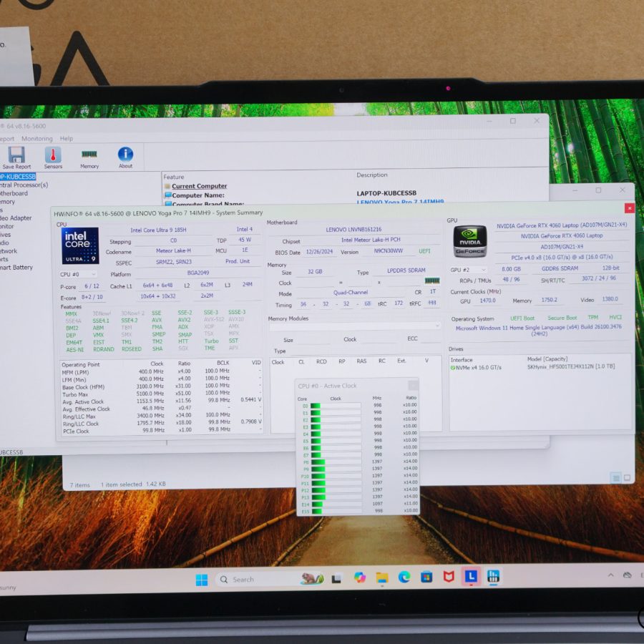
Task: Select Network in the tree
Action: click(x=9, y=251)
